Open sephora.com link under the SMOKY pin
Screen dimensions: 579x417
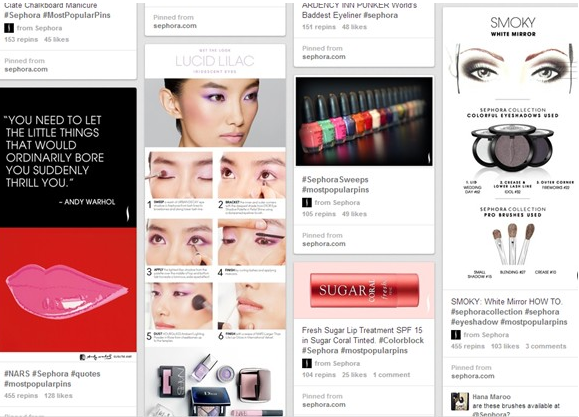473,376
